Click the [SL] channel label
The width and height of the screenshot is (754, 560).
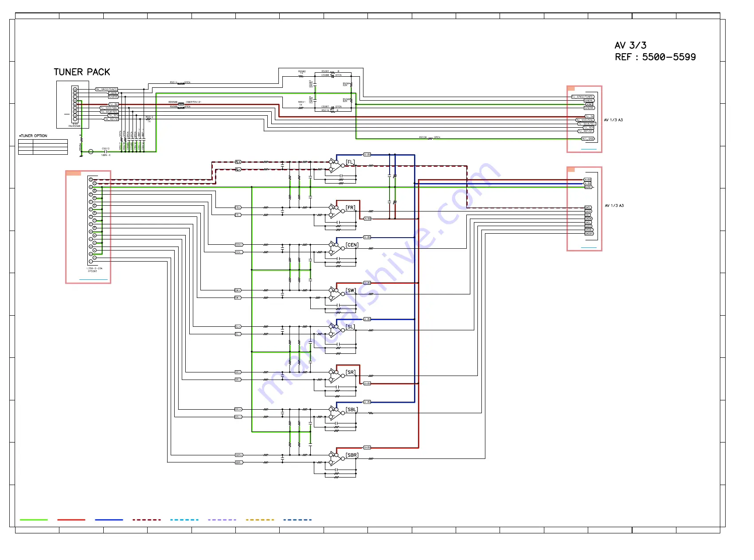coord(350,327)
